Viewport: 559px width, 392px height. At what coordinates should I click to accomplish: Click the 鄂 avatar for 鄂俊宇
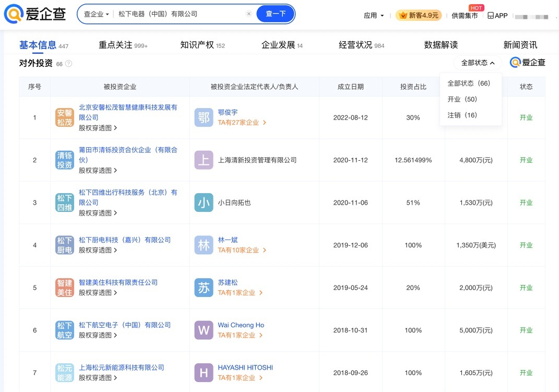coord(204,117)
